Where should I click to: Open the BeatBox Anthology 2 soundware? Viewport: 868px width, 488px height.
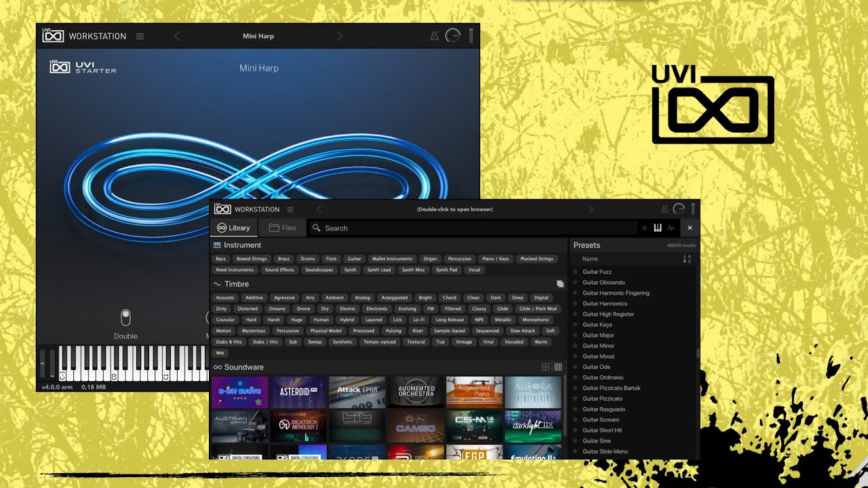click(298, 426)
